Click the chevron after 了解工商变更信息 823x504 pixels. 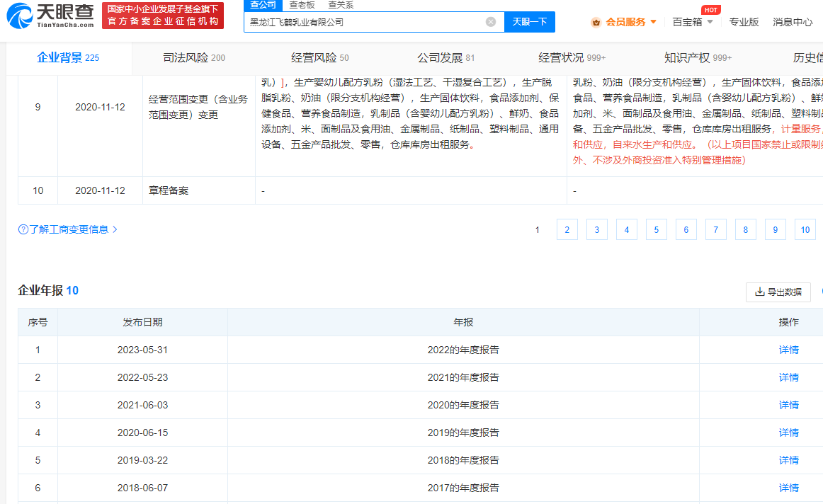[115, 229]
